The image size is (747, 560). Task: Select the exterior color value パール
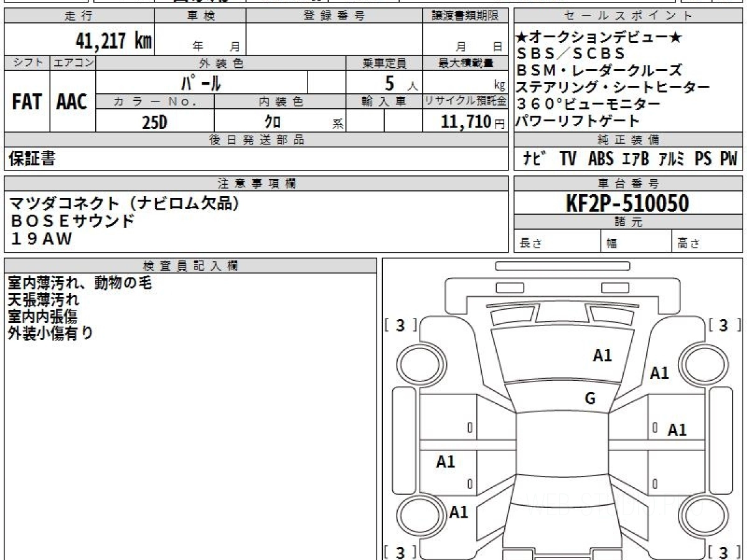pyautogui.click(x=200, y=83)
